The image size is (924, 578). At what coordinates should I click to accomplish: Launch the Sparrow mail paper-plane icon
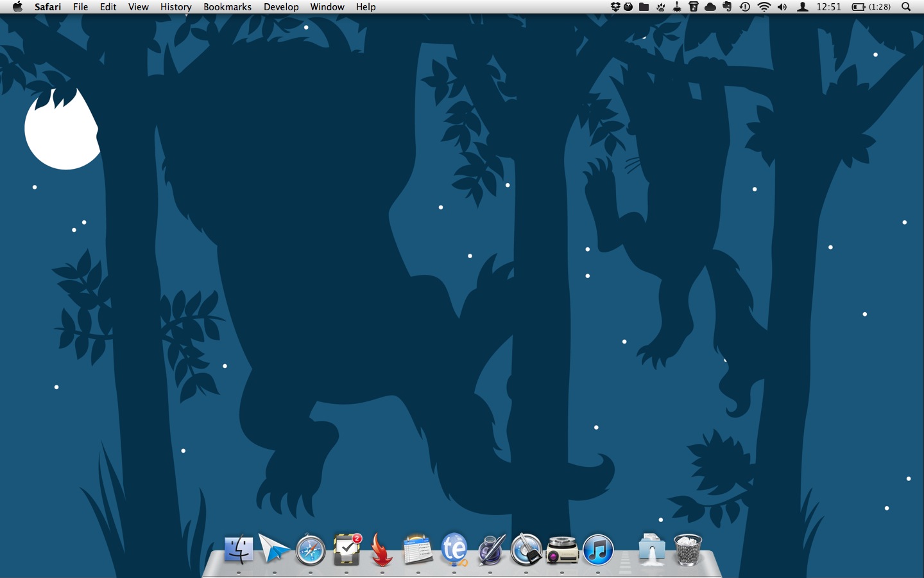(274, 548)
